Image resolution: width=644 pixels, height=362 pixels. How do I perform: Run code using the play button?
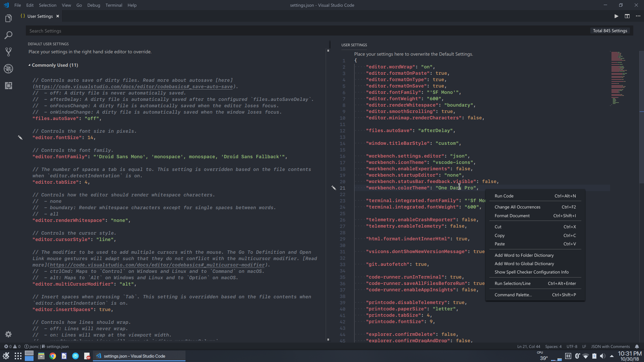[616, 16]
